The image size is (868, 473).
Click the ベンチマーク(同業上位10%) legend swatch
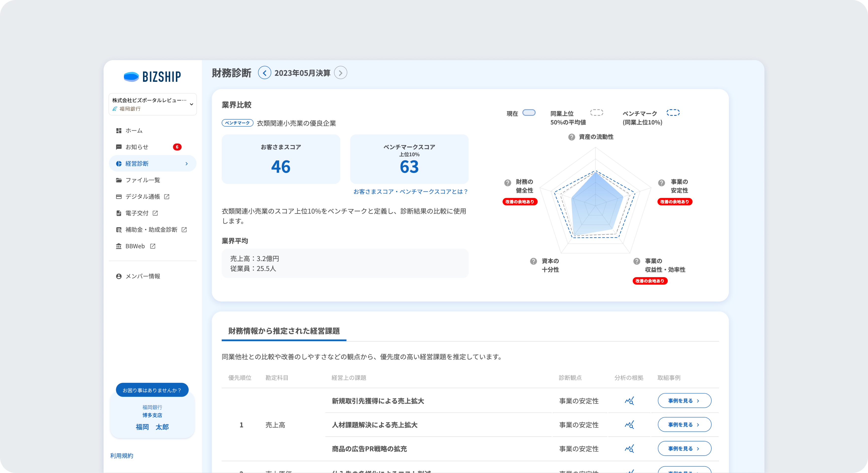[x=673, y=112]
